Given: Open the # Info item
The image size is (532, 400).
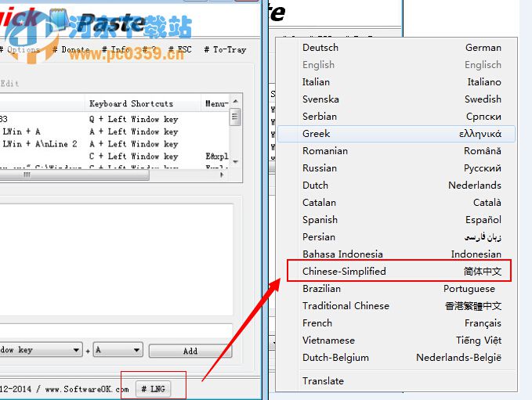Looking at the screenshot, I should coord(116,49).
